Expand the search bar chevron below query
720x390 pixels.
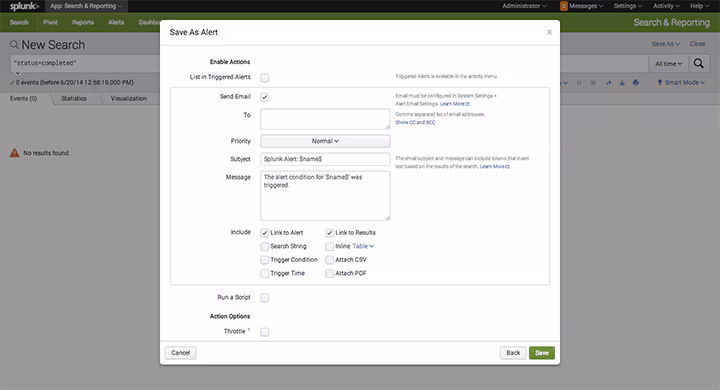pyautogui.click(x=18, y=73)
